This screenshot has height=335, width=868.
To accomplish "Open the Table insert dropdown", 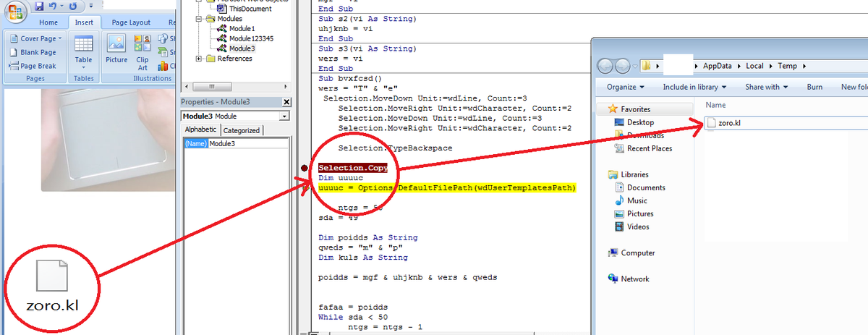I will [x=83, y=51].
